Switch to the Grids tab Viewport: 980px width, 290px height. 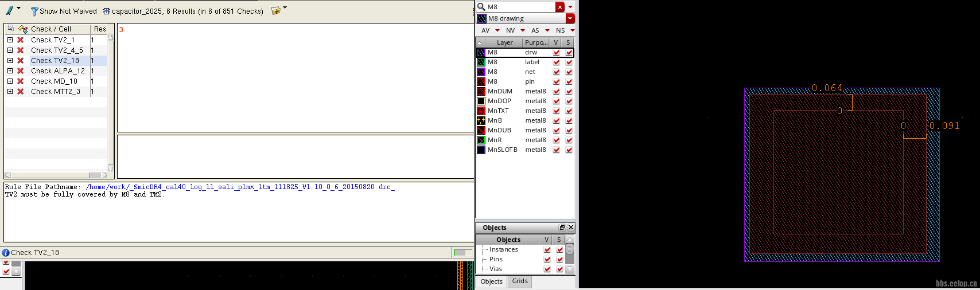pyautogui.click(x=520, y=281)
